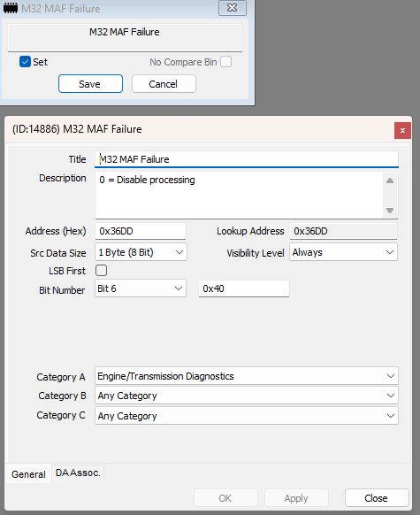The image size is (420, 515).
Task: Click the Bit Number label
Action: 62,290
